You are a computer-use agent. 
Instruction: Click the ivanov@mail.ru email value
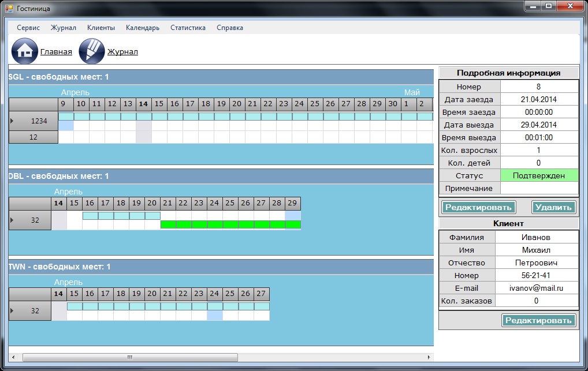[x=536, y=288]
